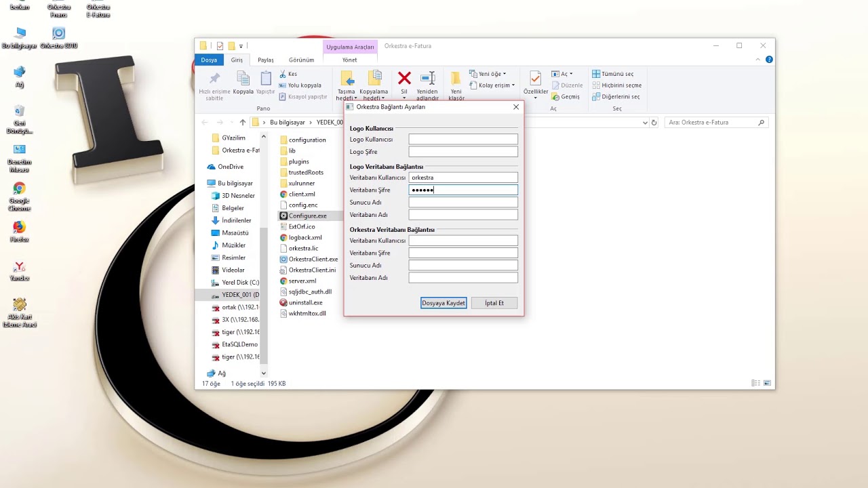This screenshot has height=488, width=868.
Task: Open address bar history dropdown
Action: 645,123
